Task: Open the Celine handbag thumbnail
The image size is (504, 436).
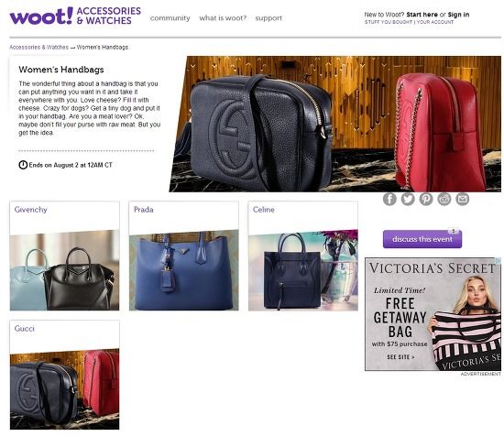Action: click(x=303, y=256)
